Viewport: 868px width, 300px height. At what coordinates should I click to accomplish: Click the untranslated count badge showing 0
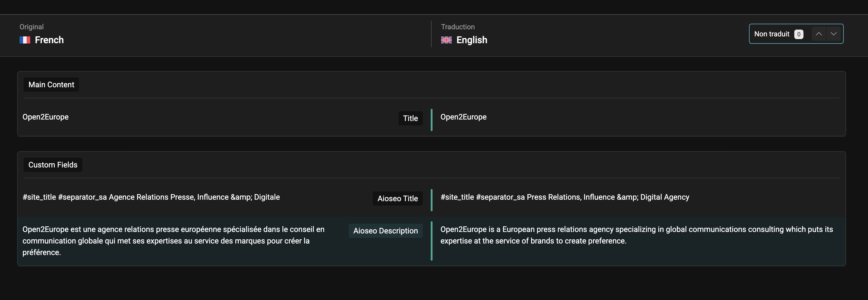pyautogui.click(x=798, y=34)
